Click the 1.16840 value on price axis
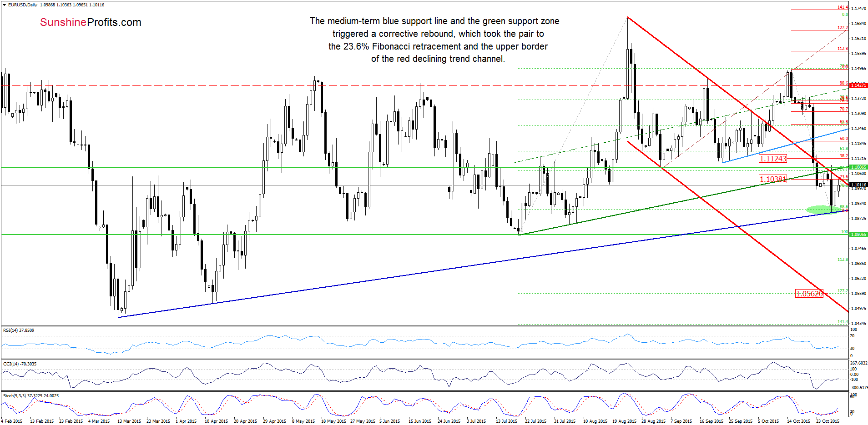This screenshot has width=868, height=425. 858,24
